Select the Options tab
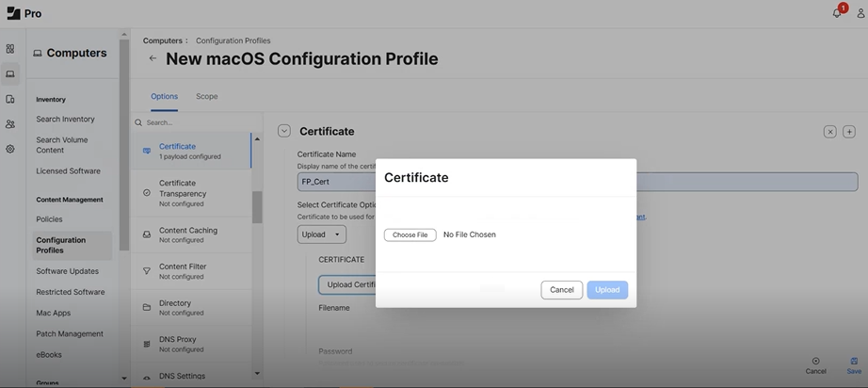Viewport: 868px width, 388px height. tap(164, 96)
